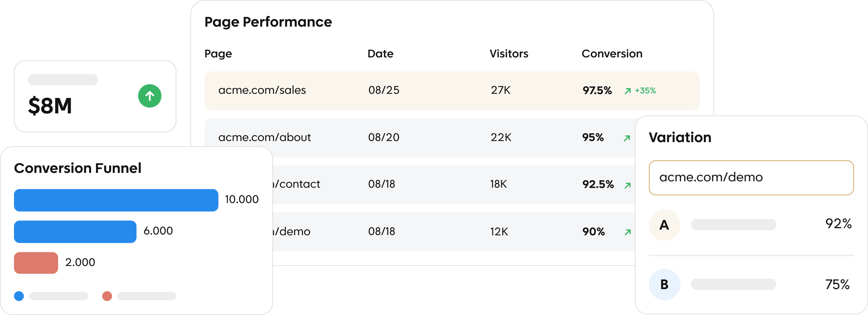Open the acme.com/sales page row
Screen dimensions: 868x315
coord(262,90)
